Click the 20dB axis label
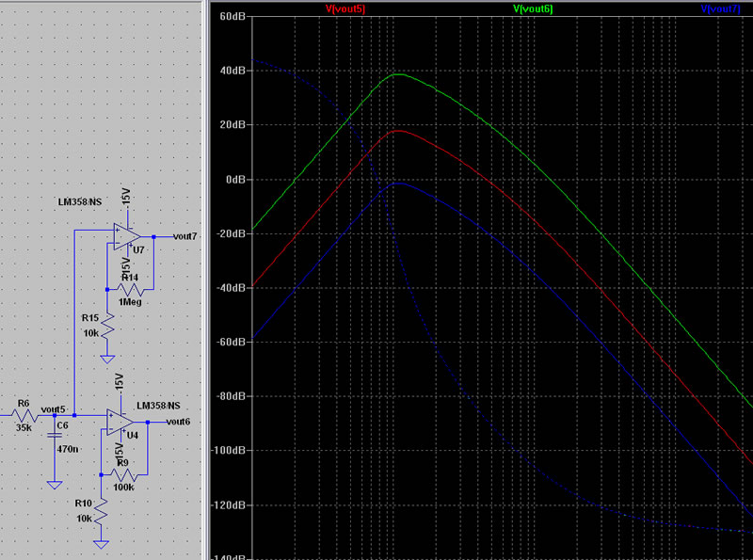 pyautogui.click(x=232, y=125)
